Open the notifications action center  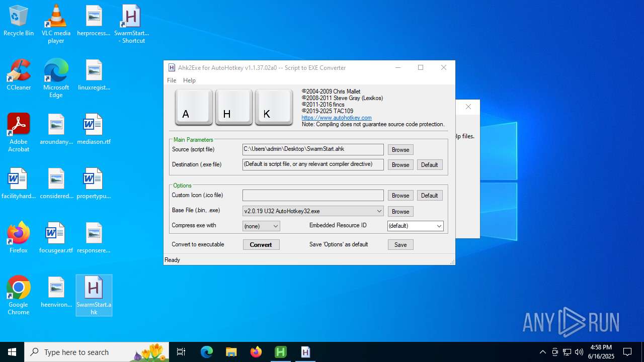click(x=627, y=352)
